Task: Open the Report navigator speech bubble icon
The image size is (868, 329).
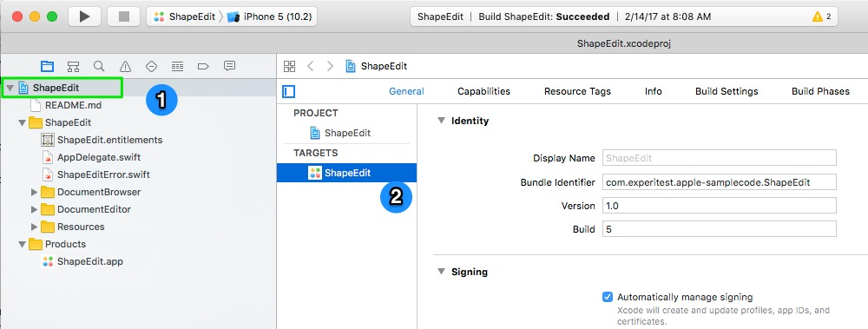Action: 229,66
